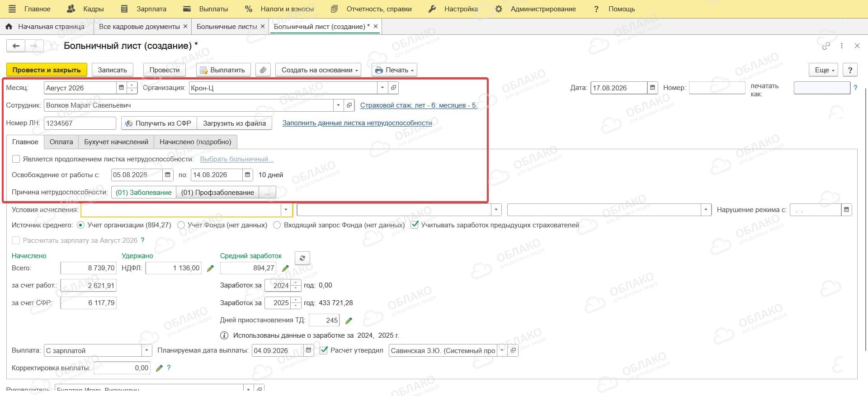Image resolution: width=868 pixels, height=396 pixels.
Task: Open the vertical dots options menu
Action: (x=842, y=46)
